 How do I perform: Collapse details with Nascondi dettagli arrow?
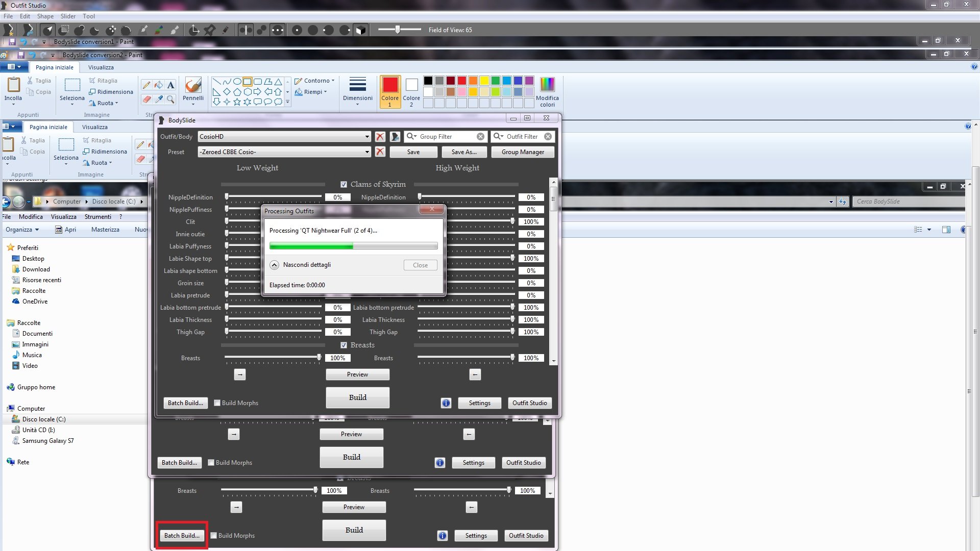274,265
